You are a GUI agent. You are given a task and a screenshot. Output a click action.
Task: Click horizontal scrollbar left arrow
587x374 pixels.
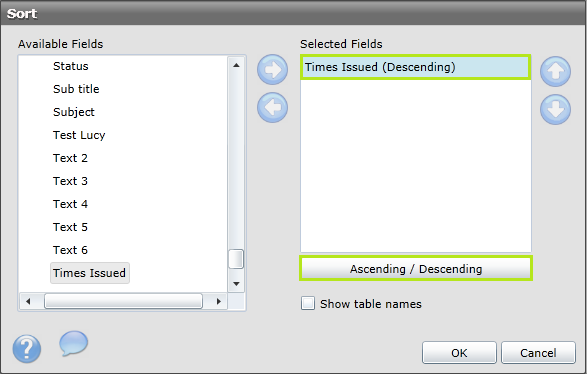(28, 301)
